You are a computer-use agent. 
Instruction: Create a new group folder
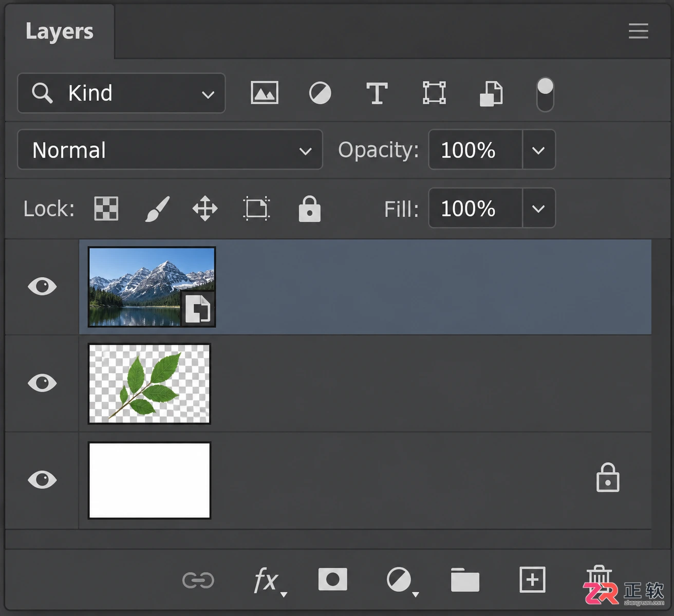(x=465, y=580)
